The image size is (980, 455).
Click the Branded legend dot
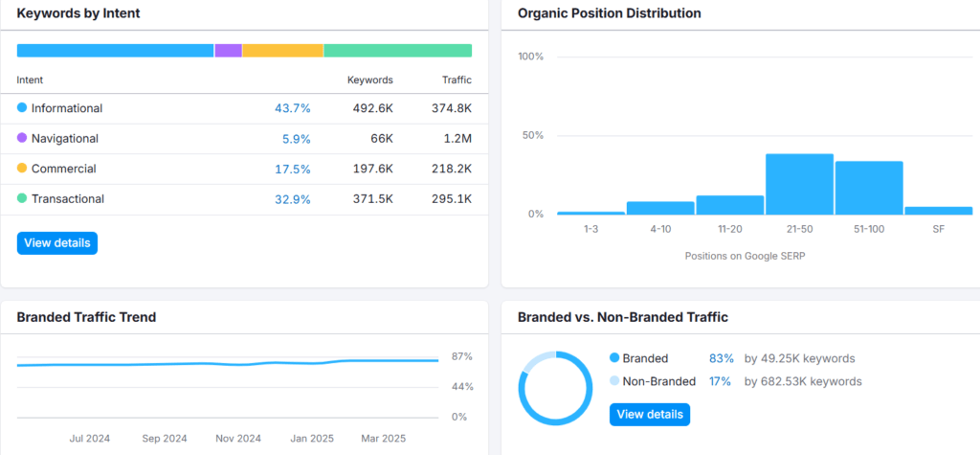(614, 358)
